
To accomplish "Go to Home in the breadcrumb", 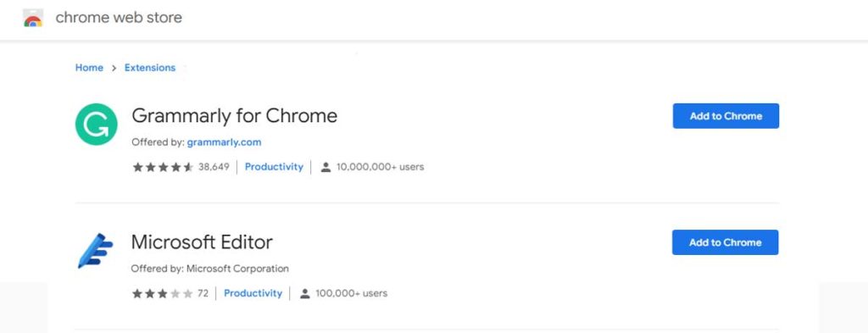I will click(89, 68).
